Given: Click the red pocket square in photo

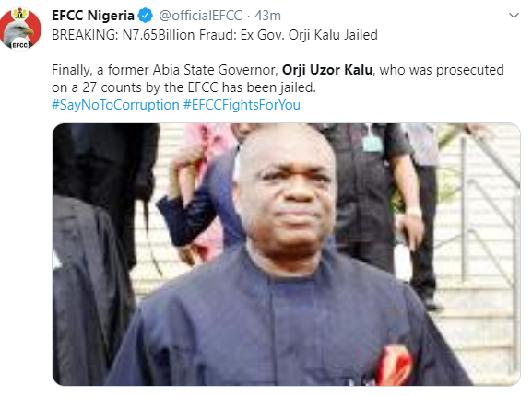Looking at the screenshot, I should tap(394, 366).
